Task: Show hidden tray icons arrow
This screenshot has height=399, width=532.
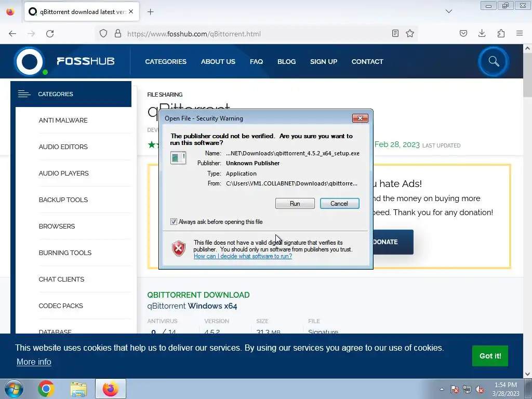Action: click(442, 389)
